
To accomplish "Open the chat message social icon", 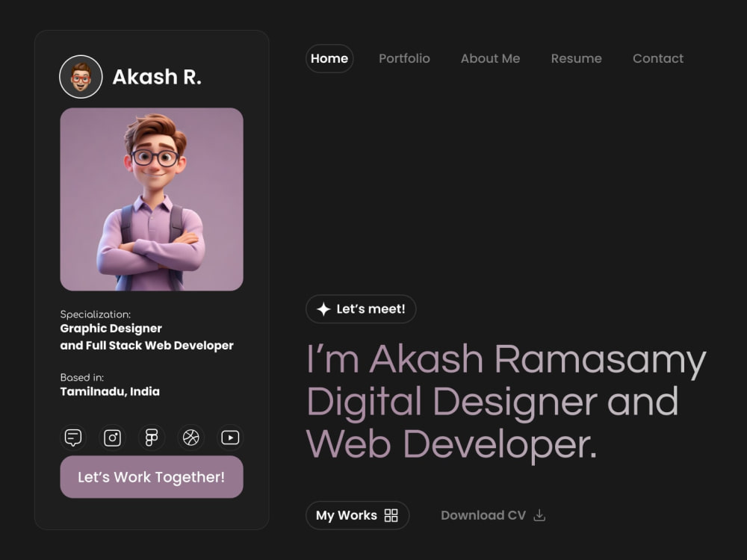I will pyautogui.click(x=73, y=437).
